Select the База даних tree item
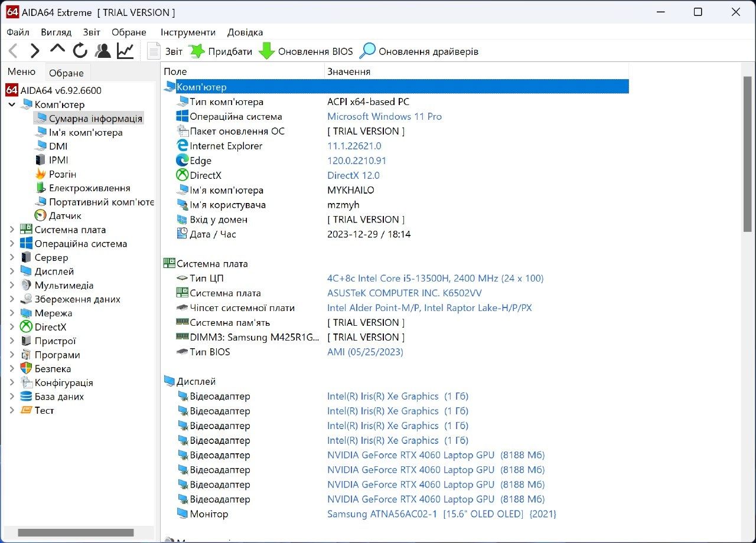This screenshot has height=543, width=756. (52, 397)
